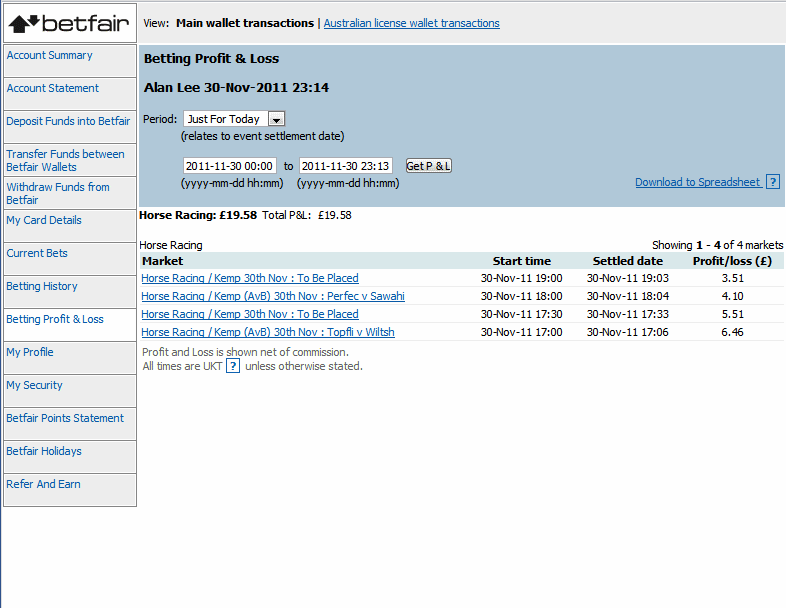Click profit value 4.10
This screenshot has height=608, width=786.
(732, 296)
